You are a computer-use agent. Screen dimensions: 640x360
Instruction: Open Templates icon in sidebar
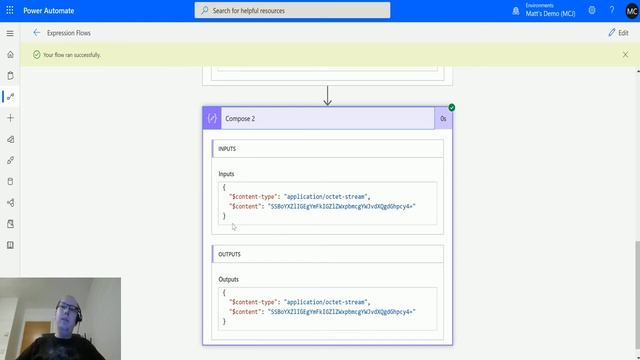pyautogui.click(x=10, y=139)
